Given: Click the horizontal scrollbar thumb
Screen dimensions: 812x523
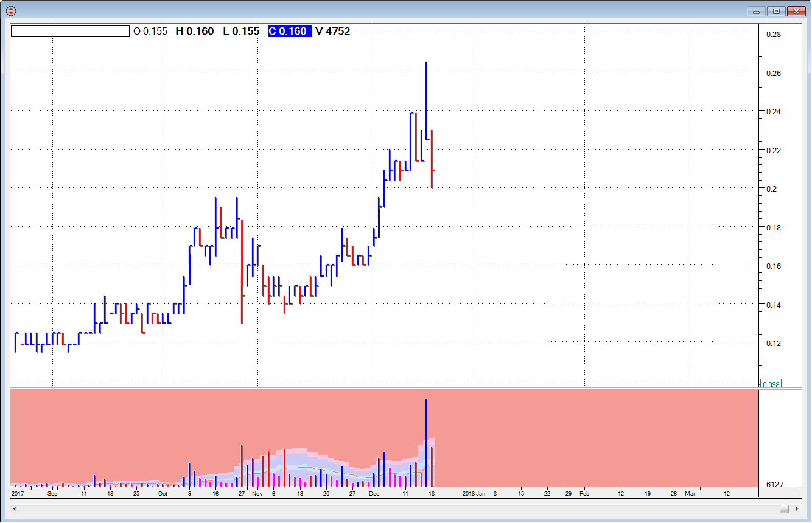Looking at the screenshot, I should coord(784,508).
